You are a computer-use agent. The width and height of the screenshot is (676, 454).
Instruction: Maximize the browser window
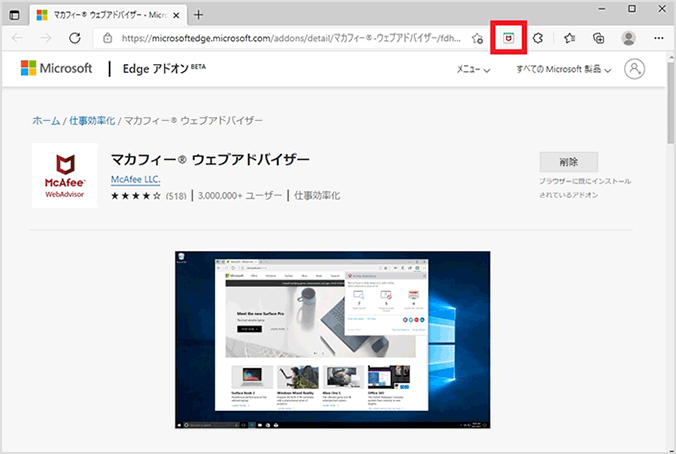click(632, 9)
